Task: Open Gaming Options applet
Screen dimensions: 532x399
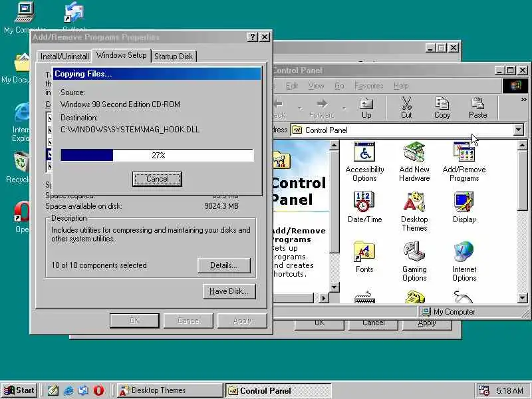Action: click(414, 261)
